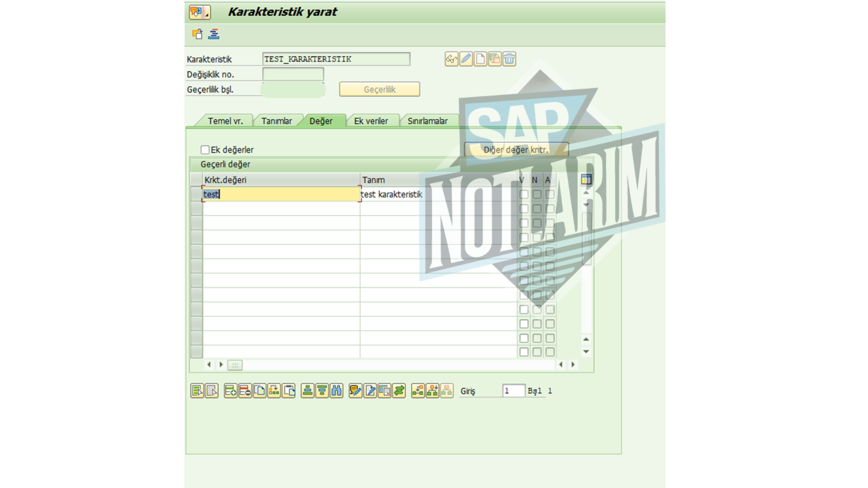Click the display glasses icon beside Karakteristik
This screenshot has width=868, height=488.
point(451,59)
